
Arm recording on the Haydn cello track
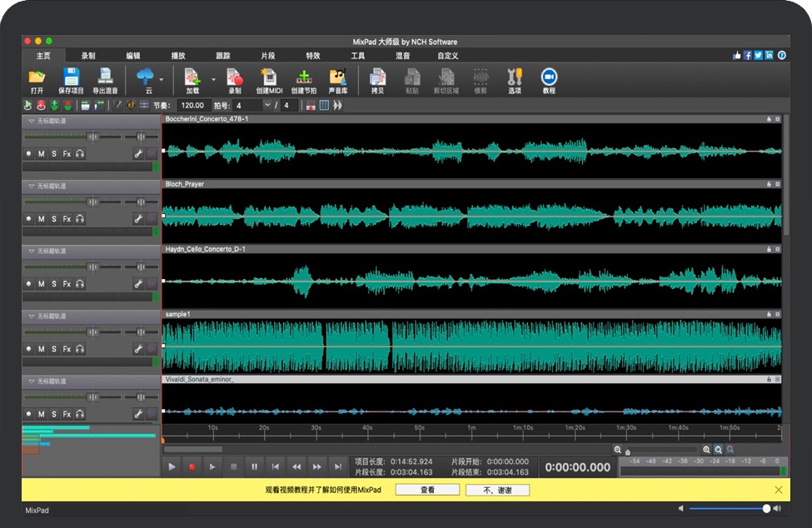[28, 284]
